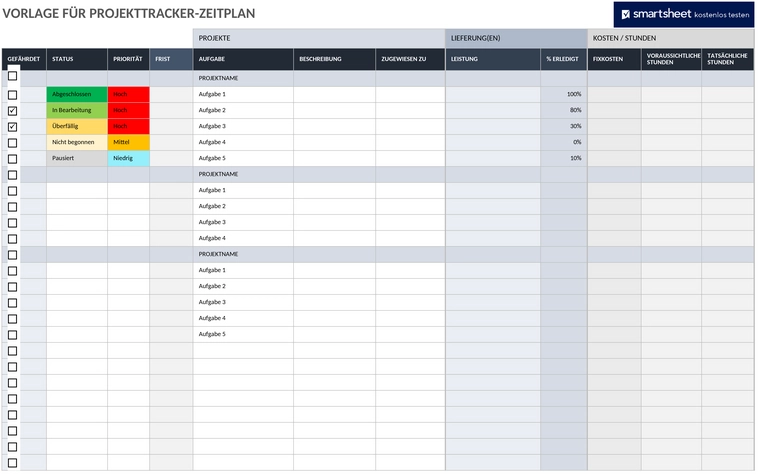Select the grey Pausiert status cell
The width and height of the screenshot is (758, 474).
(x=77, y=158)
